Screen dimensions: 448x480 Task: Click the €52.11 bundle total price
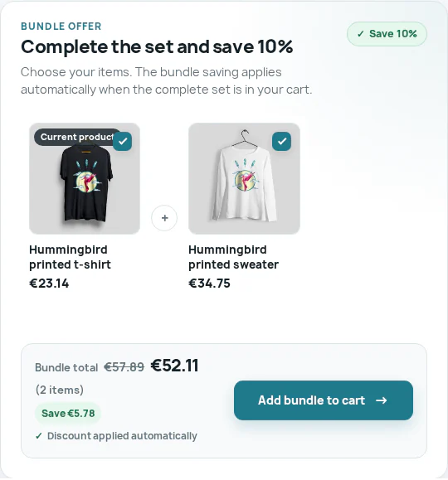pos(175,366)
